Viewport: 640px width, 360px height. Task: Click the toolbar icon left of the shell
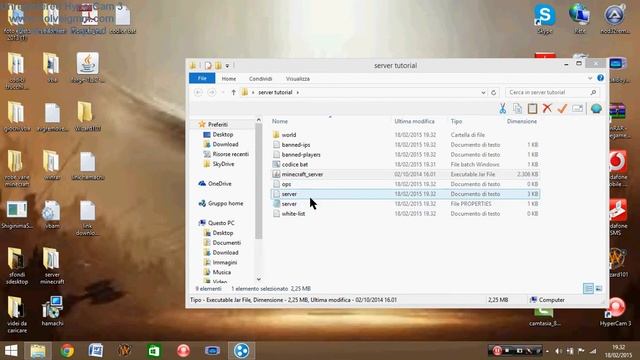577,109
